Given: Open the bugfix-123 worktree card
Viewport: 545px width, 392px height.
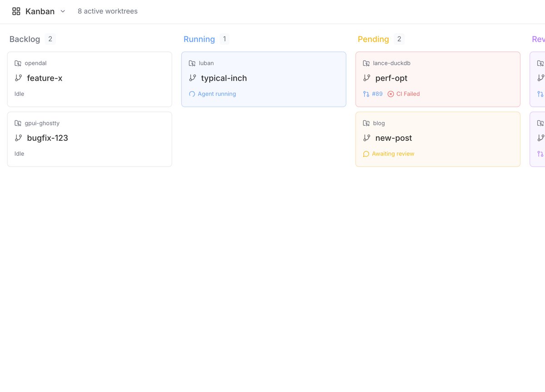Looking at the screenshot, I should [x=89, y=139].
